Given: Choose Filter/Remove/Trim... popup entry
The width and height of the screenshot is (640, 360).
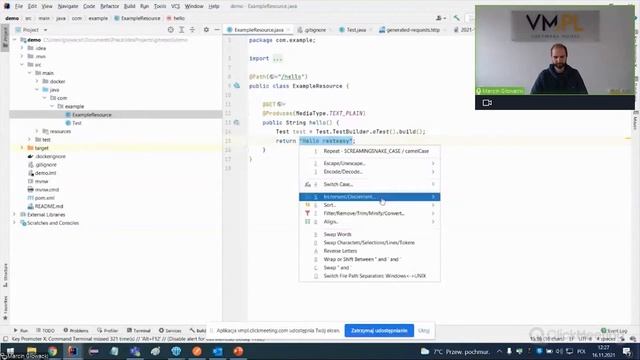Looking at the screenshot, I should (x=369, y=213).
